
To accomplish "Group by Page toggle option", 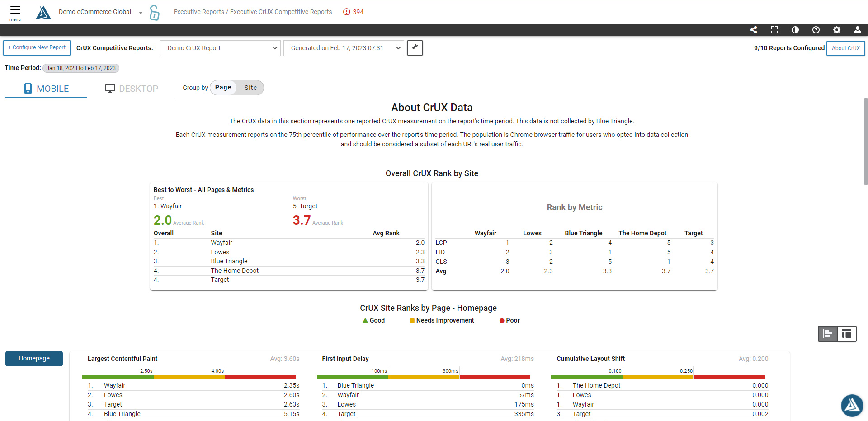I will pyautogui.click(x=223, y=88).
